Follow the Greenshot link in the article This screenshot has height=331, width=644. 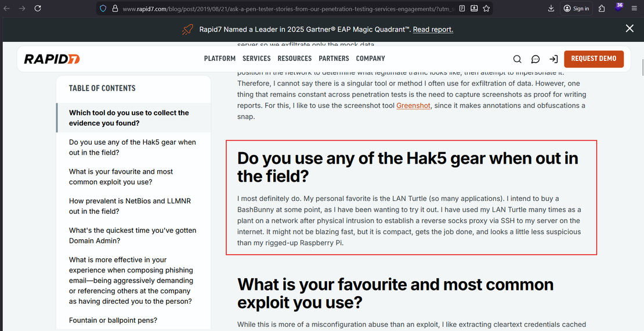tap(414, 106)
